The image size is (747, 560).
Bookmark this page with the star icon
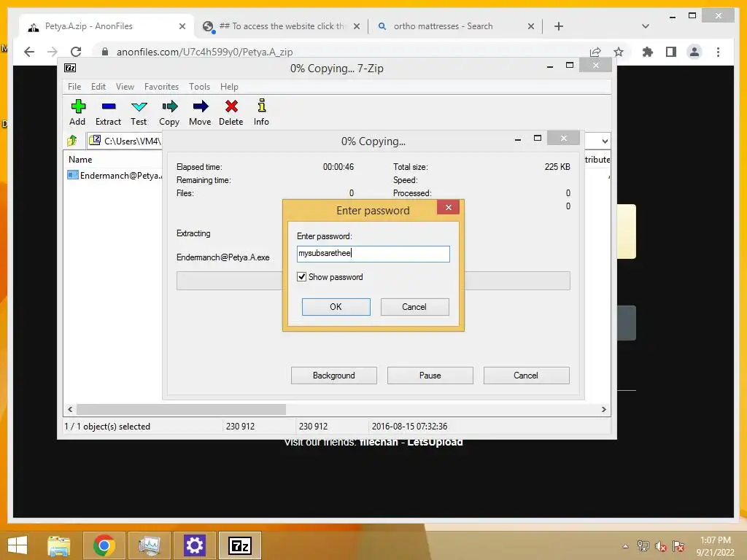tap(619, 52)
